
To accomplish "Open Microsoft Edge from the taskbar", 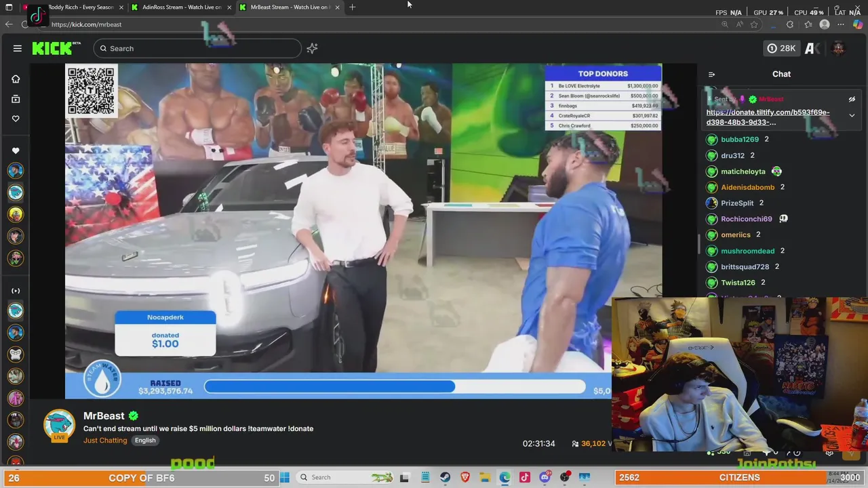I will [505, 477].
